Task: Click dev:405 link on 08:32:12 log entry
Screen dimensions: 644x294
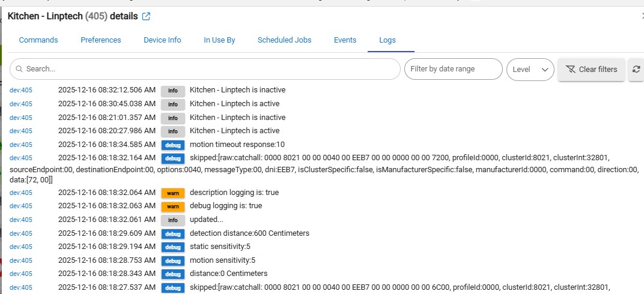Action: pyautogui.click(x=21, y=91)
